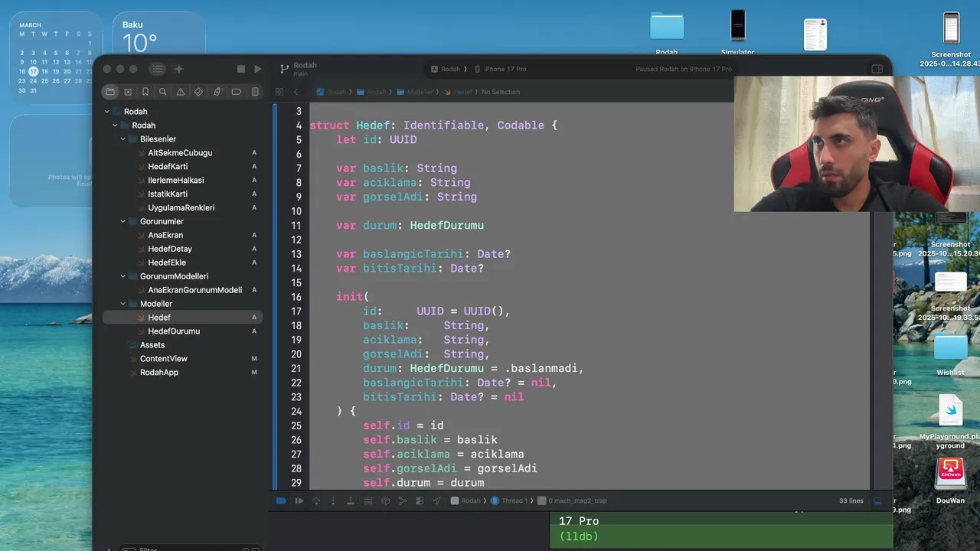This screenshot has width=980, height=551.
Task: Open the Bookmark navigator icon
Action: tap(145, 92)
